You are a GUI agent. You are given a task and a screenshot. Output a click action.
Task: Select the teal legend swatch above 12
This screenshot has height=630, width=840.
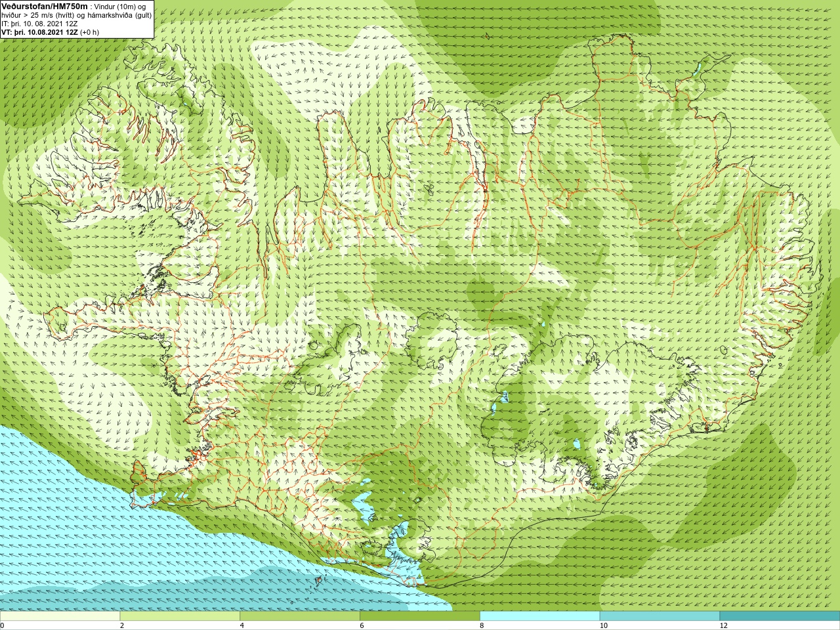coord(780,616)
